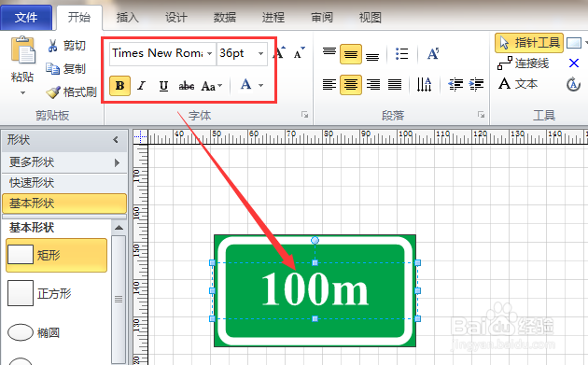588x365 pixels.
Task: Select the 基本形状 stencil header
Action: point(64,204)
